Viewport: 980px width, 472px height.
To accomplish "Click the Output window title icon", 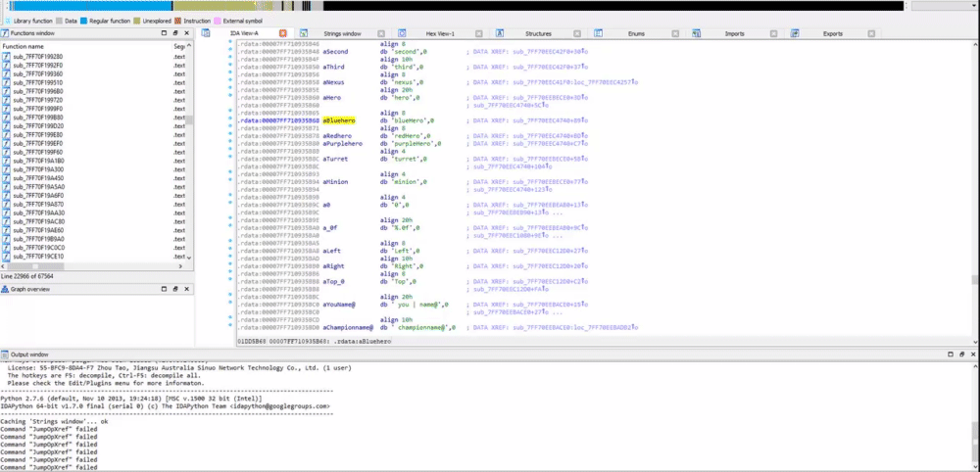I will coord(5,354).
